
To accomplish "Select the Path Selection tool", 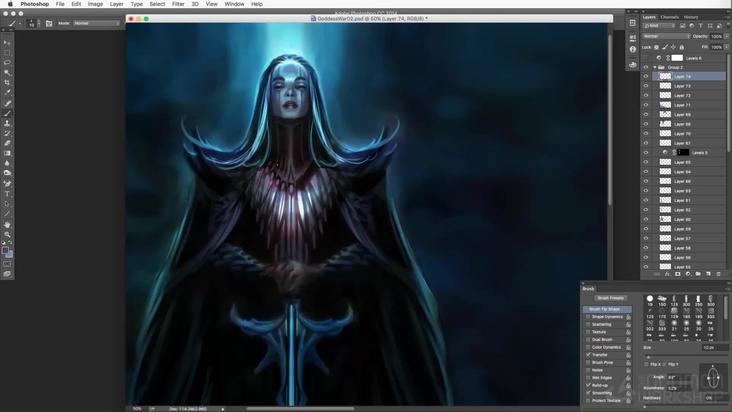I will click(x=7, y=204).
